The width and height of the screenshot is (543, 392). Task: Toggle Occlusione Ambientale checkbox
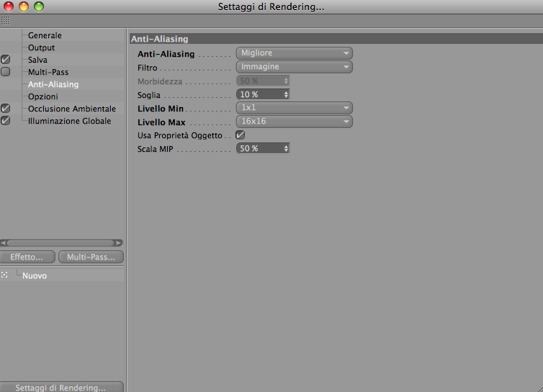[6, 109]
